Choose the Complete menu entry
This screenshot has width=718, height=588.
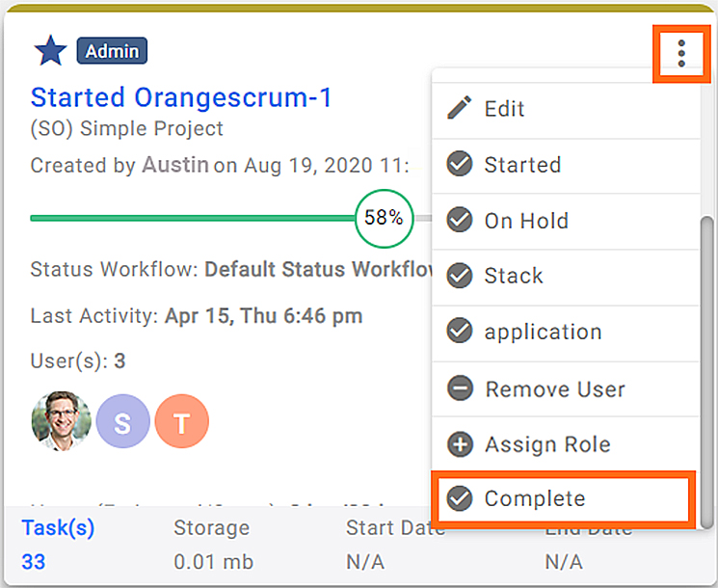point(564,499)
